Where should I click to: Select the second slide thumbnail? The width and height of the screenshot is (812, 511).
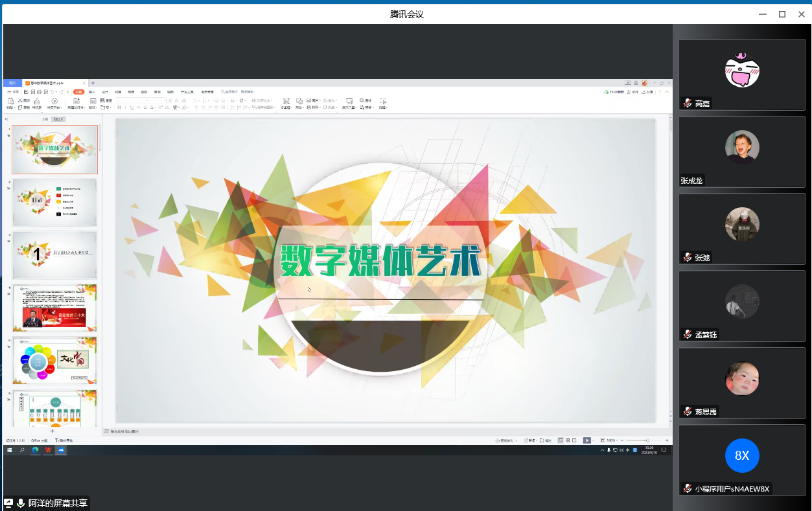[x=54, y=202]
